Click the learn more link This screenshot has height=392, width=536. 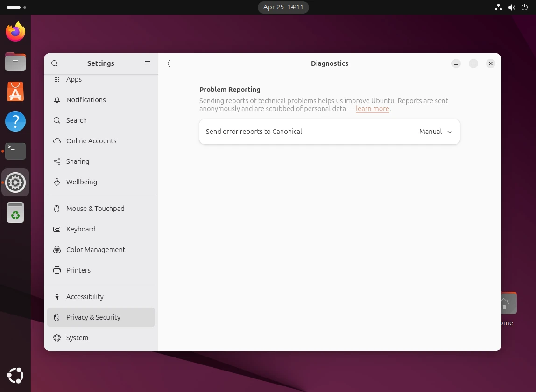click(x=372, y=109)
